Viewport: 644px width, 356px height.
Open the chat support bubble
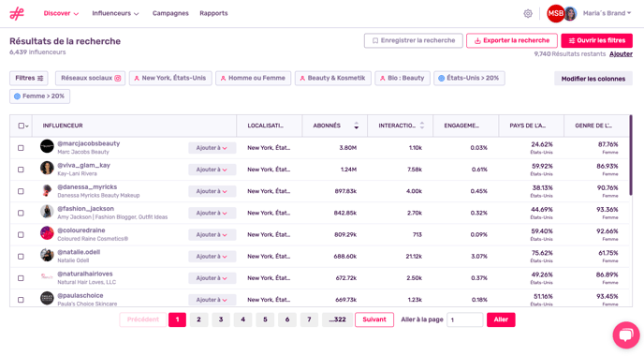click(626, 335)
